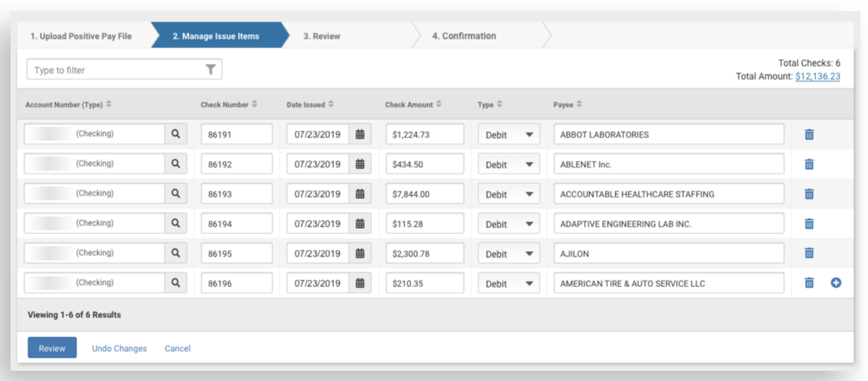Image resolution: width=868 pixels, height=381 pixels.
Task: Go to Upload Positive Pay File step
Action: 81,36
